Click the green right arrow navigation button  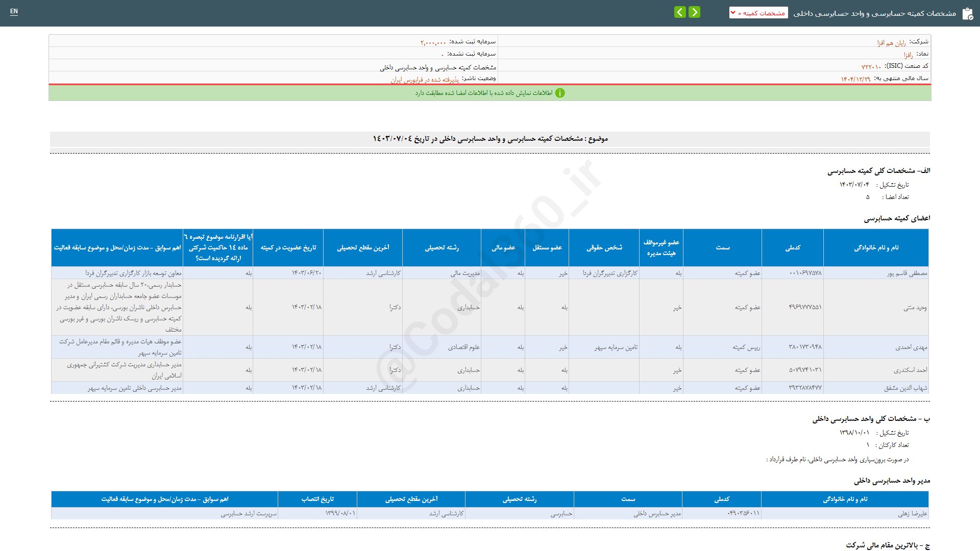(x=694, y=12)
